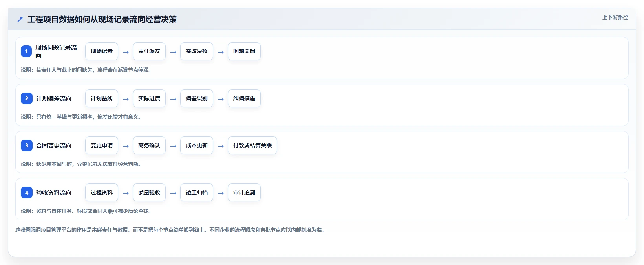This screenshot has width=644, height=265.
Task: Select the 过程资料 node
Action: coord(102,192)
